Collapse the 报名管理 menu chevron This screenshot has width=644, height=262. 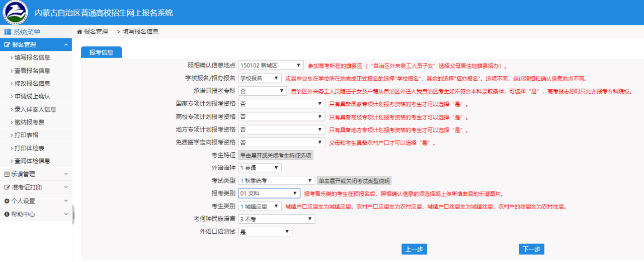point(66,45)
